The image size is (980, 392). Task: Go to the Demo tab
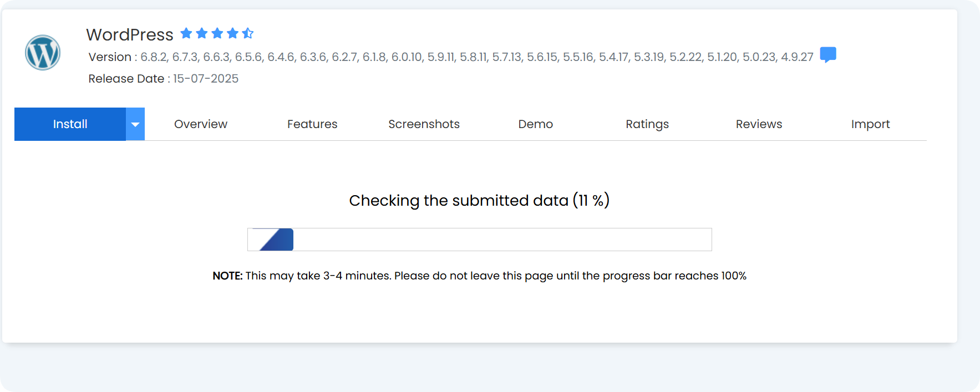[535, 124]
